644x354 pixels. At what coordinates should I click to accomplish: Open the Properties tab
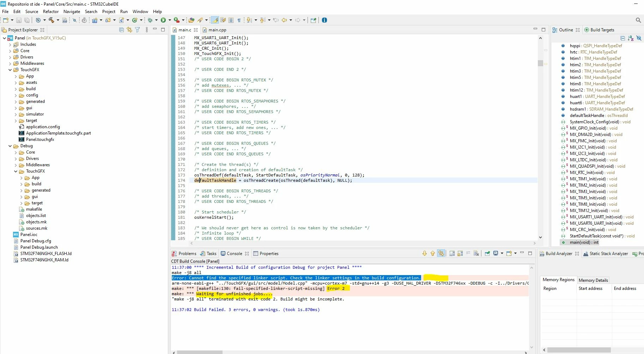coord(266,254)
